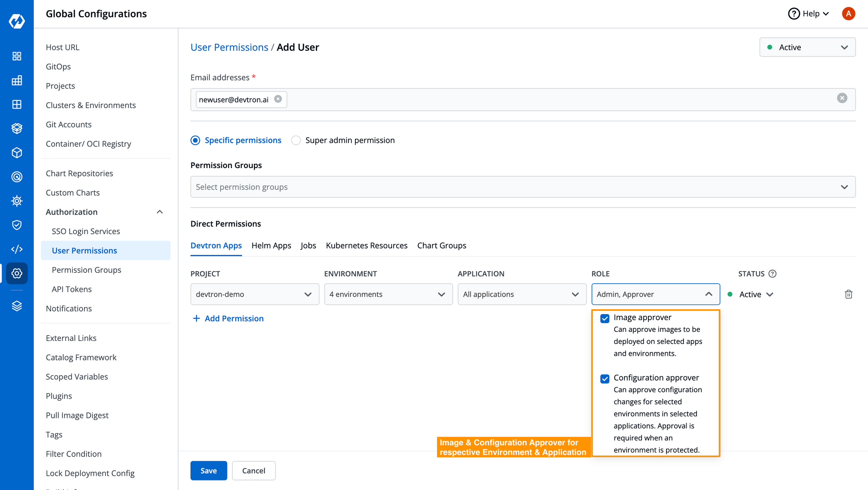This screenshot has height=490, width=868.
Task: Open Clusters & Environments settings
Action: point(91,105)
